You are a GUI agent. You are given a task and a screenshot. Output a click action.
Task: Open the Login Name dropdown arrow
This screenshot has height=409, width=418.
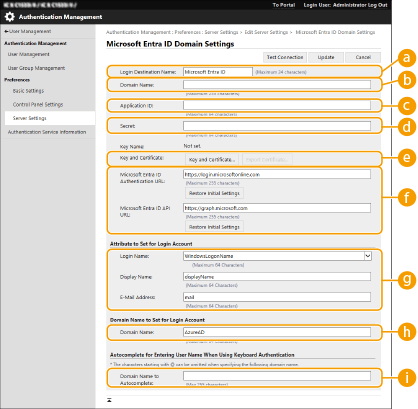coord(368,256)
